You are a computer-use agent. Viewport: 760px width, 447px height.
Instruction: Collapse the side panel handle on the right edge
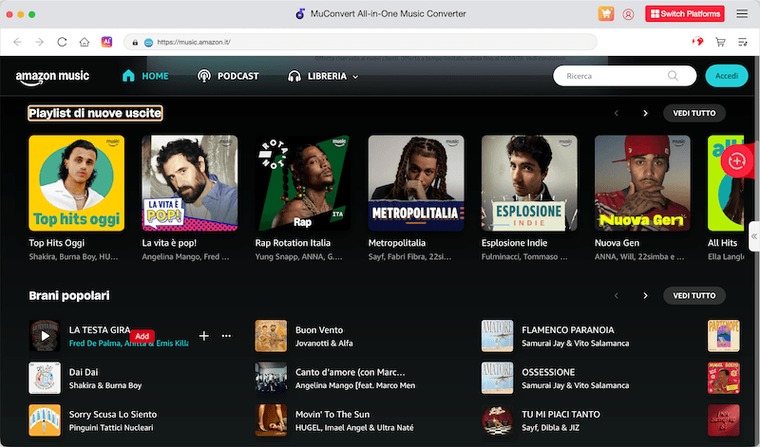point(754,236)
